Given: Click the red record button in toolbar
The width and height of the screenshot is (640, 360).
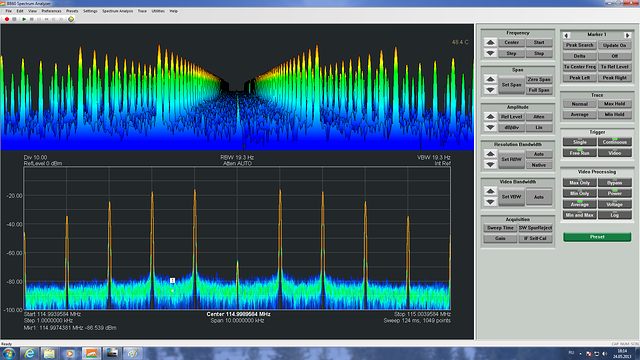Looking at the screenshot, I should point(7,19).
